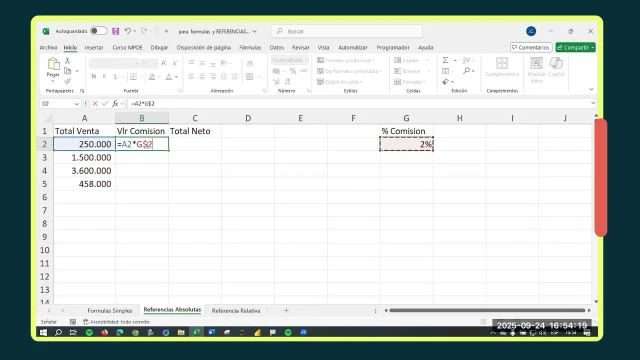640x360 pixels.
Task: Open the Ayuda tab
Action: coord(426,47)
